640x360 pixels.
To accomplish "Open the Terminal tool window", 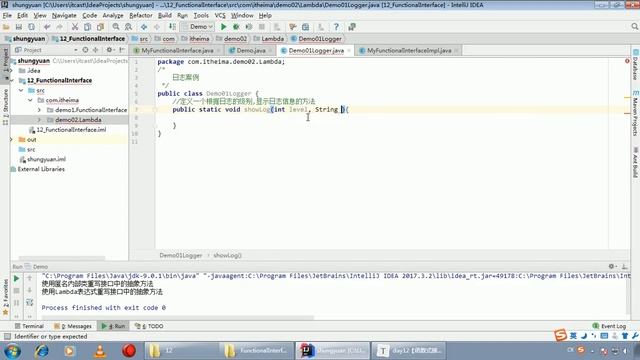I will click(x=29, y=326).
